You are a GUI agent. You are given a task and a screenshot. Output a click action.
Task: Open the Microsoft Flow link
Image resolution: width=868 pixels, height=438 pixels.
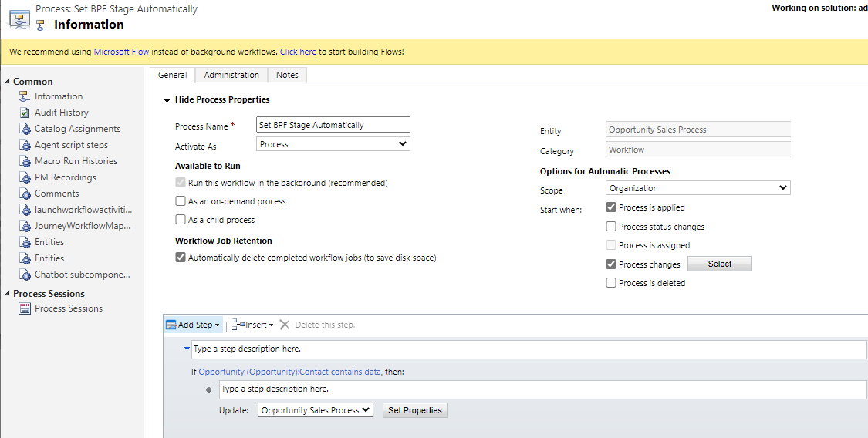[x=121, y=52]
